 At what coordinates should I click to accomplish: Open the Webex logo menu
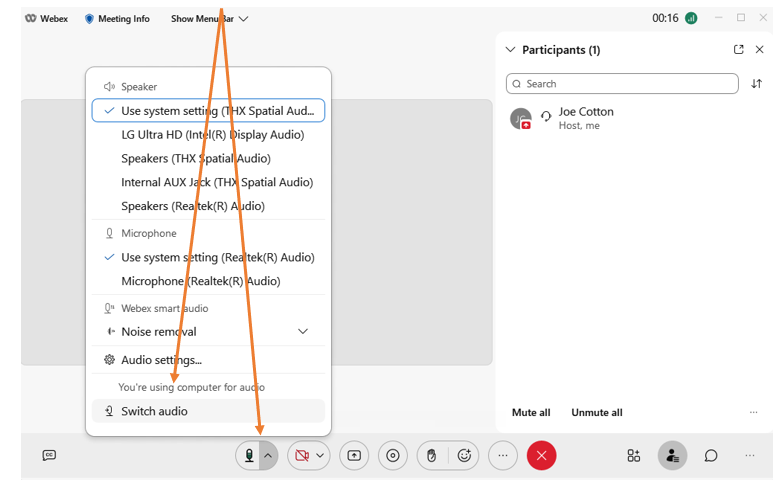[46, 18]
